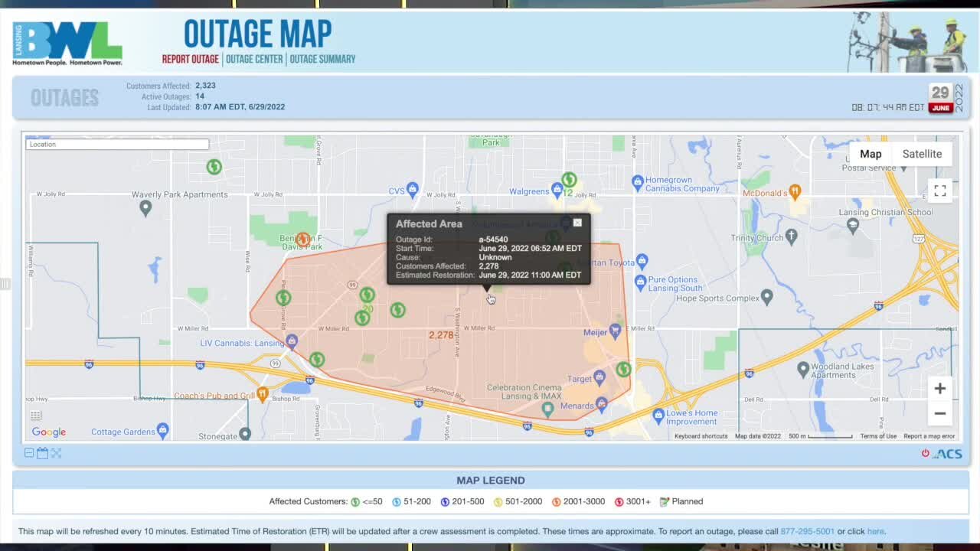
Task: Click the orange 2001-3000 legend icon
Action: click(x=556, y=502)
